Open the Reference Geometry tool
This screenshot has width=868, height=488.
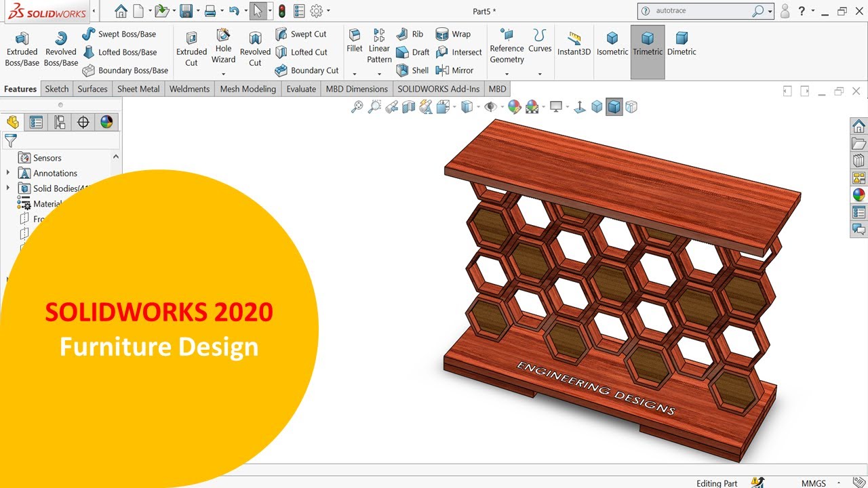click(507, 46)
